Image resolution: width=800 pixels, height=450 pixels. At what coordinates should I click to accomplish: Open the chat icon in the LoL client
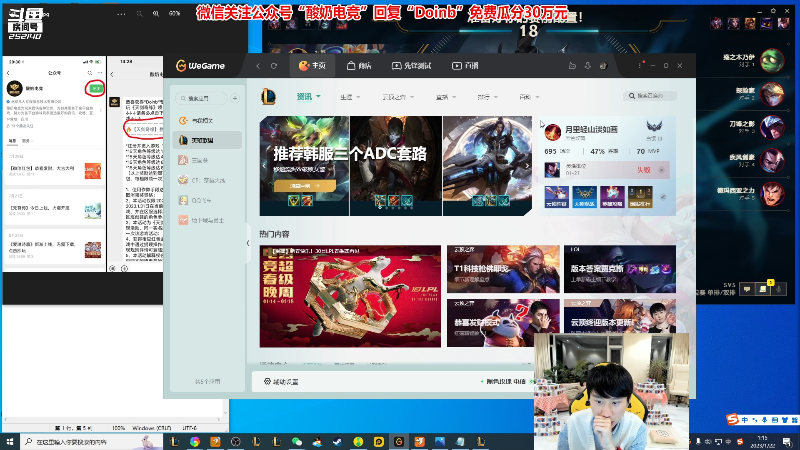coord(747,289)
